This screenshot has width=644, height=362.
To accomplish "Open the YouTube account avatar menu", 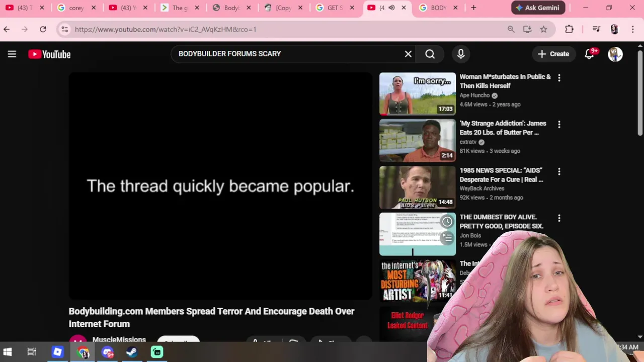I will coord(615,54).
